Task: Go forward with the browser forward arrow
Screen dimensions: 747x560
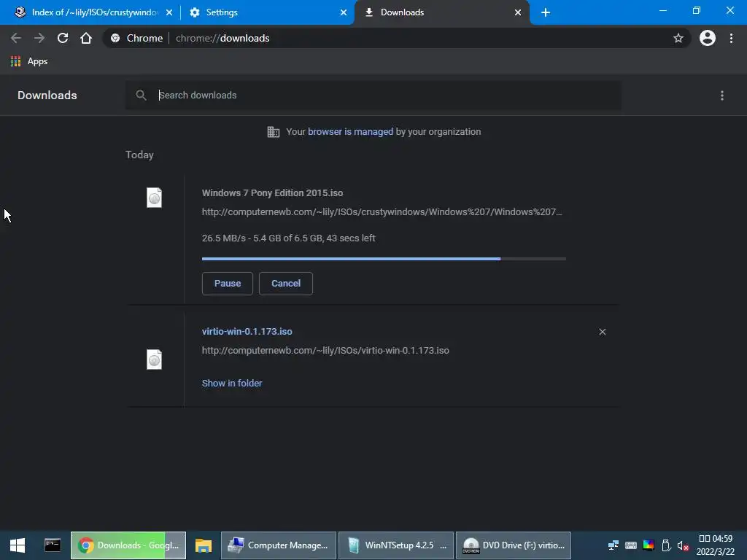Action: tap(39, 38)
